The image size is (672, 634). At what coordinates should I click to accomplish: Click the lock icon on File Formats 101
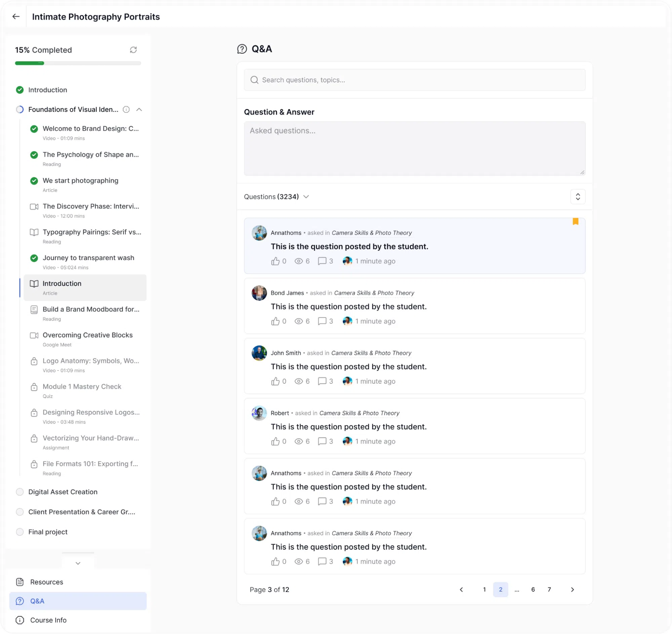(34, 464)
